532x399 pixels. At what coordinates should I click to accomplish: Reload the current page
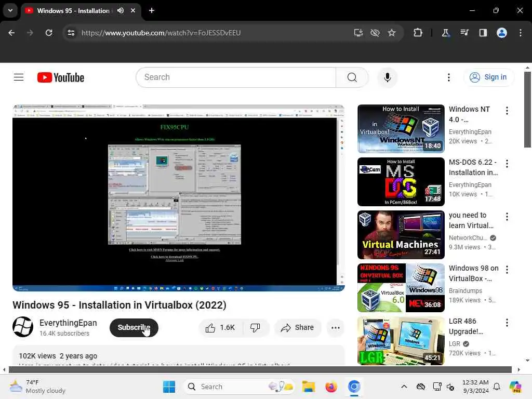coord(49,33)
